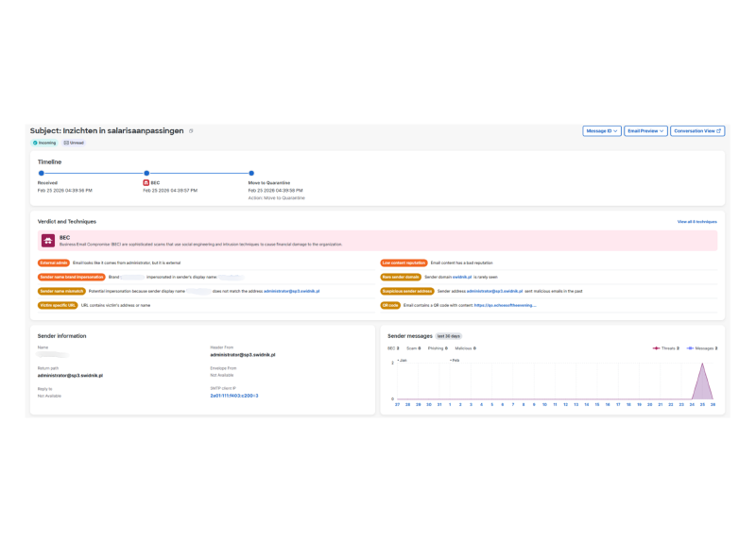Click the chart peak at day 25
Viewport: 756px width, 542px height.
(702, 364)
